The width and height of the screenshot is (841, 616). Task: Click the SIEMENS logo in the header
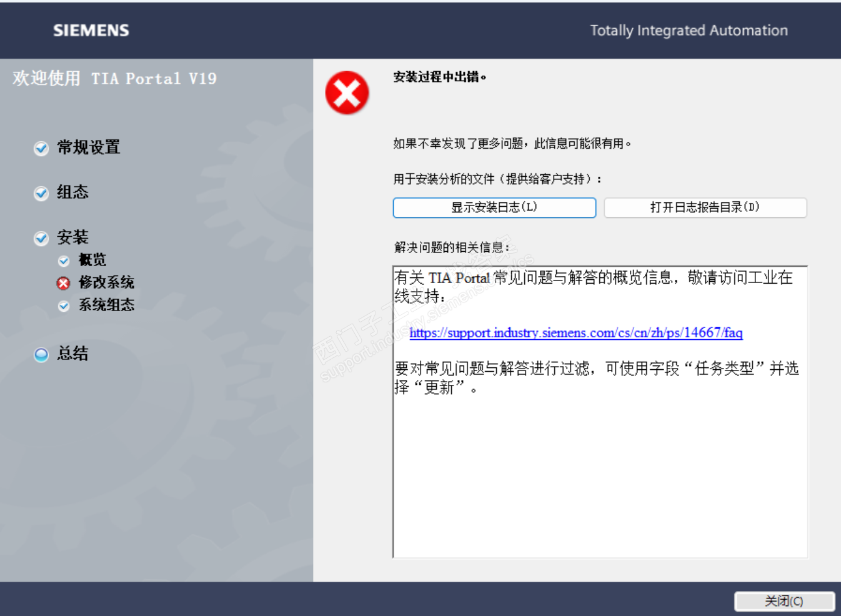click(x=91, y=30)
